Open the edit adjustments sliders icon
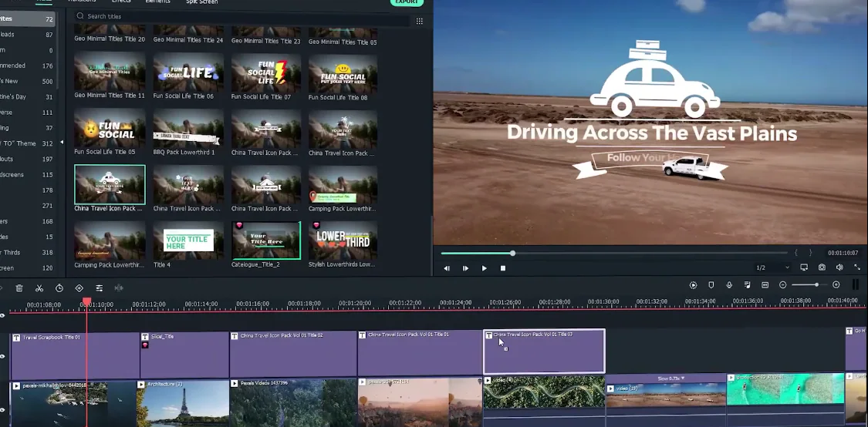The height and width of the screenshot is (427, 868). point(99,288)
